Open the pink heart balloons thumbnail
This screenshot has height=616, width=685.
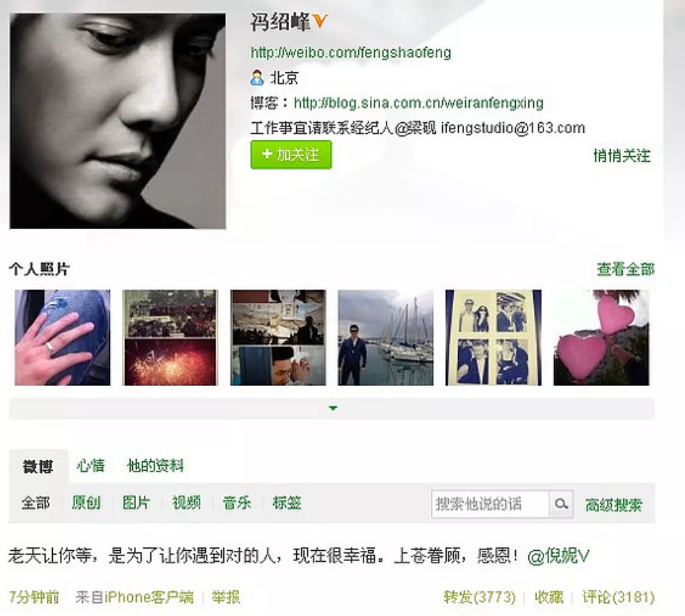[x=601, y=338]
